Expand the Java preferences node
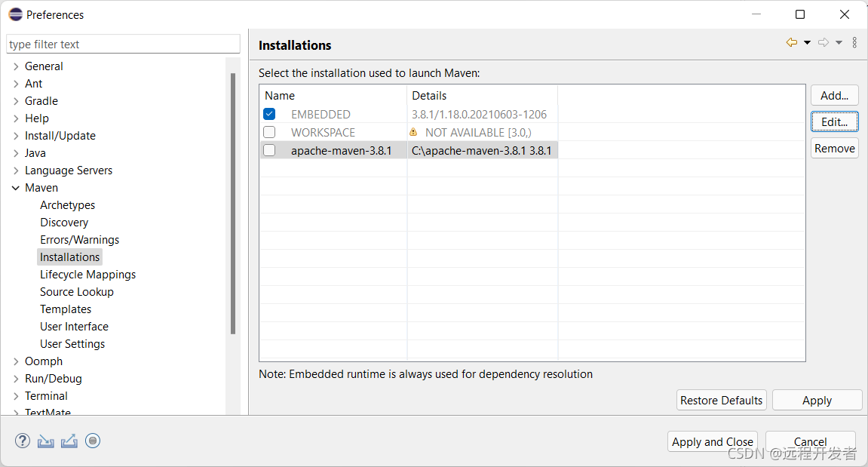868x467 pixels. tap(16, 153)
